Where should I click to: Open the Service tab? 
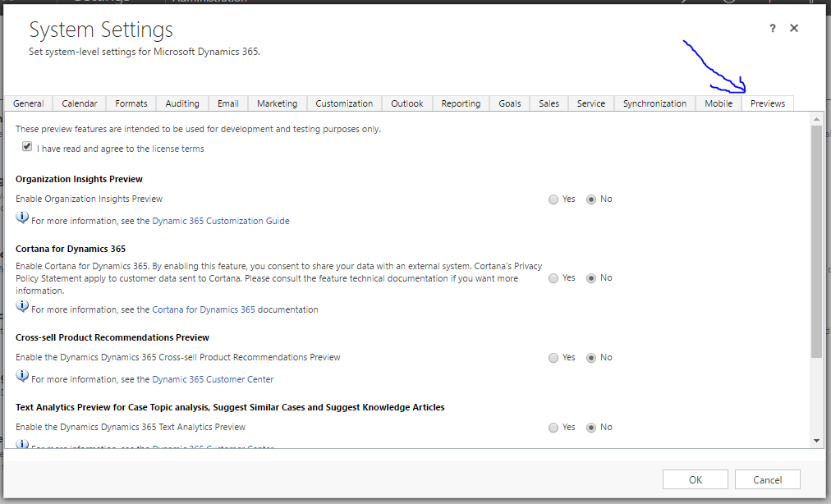[591, 103]
